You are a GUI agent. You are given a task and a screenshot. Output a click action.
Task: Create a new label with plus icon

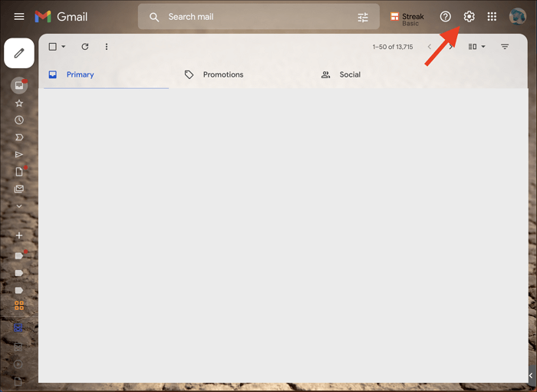pyautogui.click(x=19, y=236)
